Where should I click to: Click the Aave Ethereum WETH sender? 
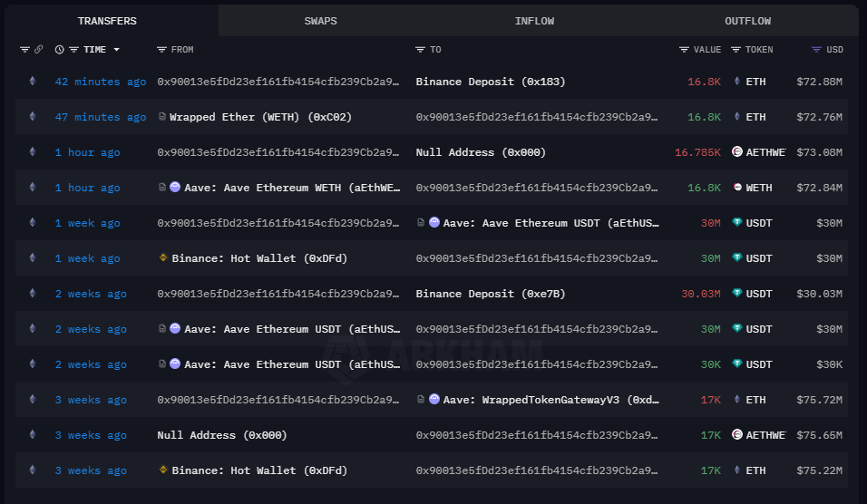coord(292,188)
